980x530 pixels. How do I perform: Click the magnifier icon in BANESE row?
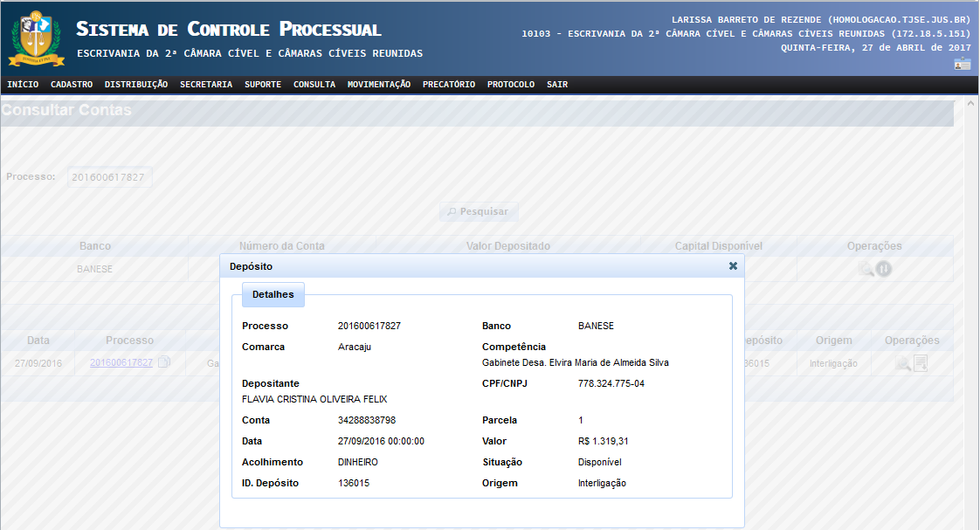tap(865, 270)
